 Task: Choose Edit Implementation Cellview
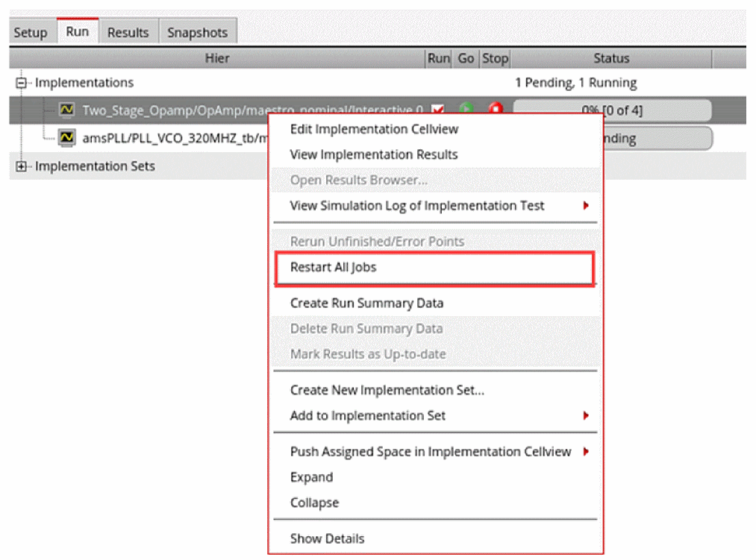click(435, 129)
